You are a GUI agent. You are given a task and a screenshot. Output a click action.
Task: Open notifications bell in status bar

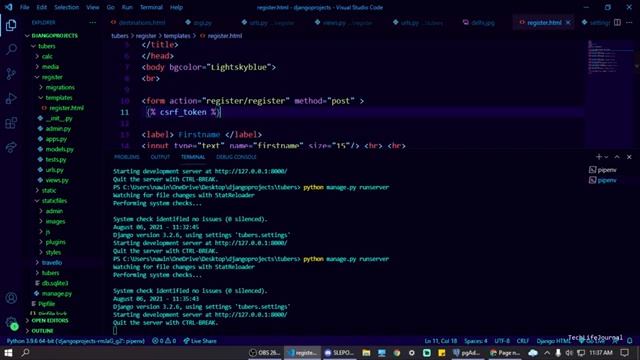630,341
